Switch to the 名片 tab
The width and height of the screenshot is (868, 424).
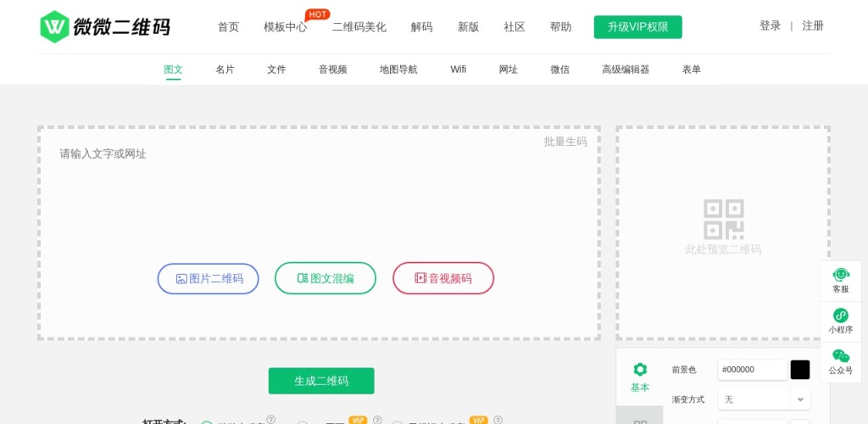[225, 70]
